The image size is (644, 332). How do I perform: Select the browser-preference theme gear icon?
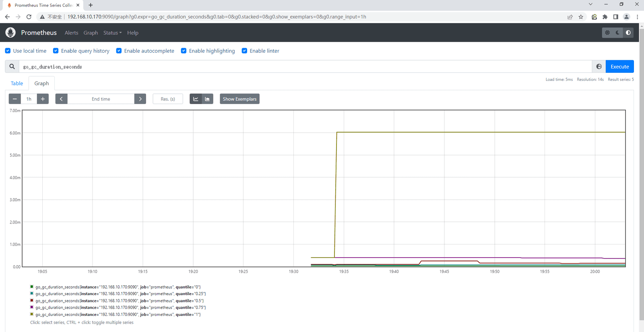click(607, 33)
